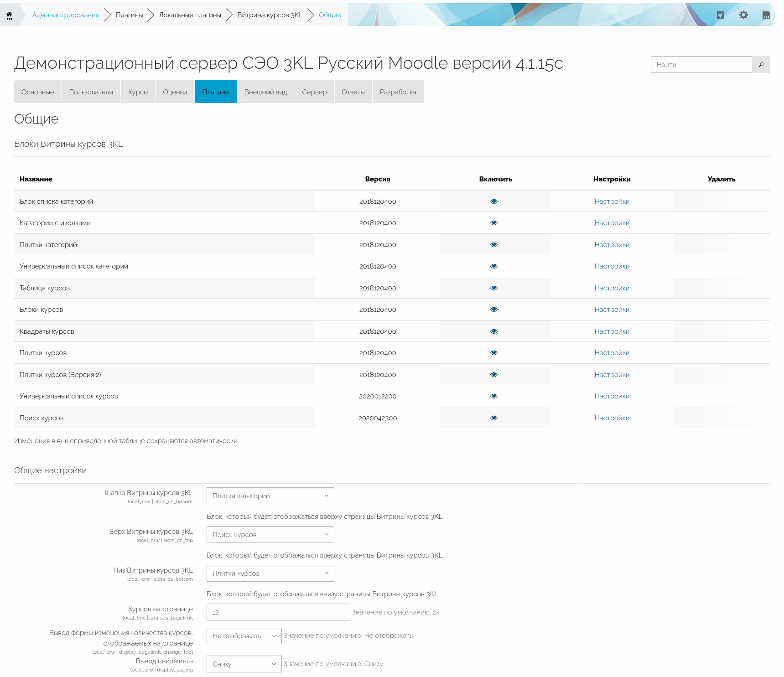The height and width of the screenshot is (677, 784).
Task: Toggle visibility of Плитки курсов (Версия 2)
Action: tap(494, 375)
